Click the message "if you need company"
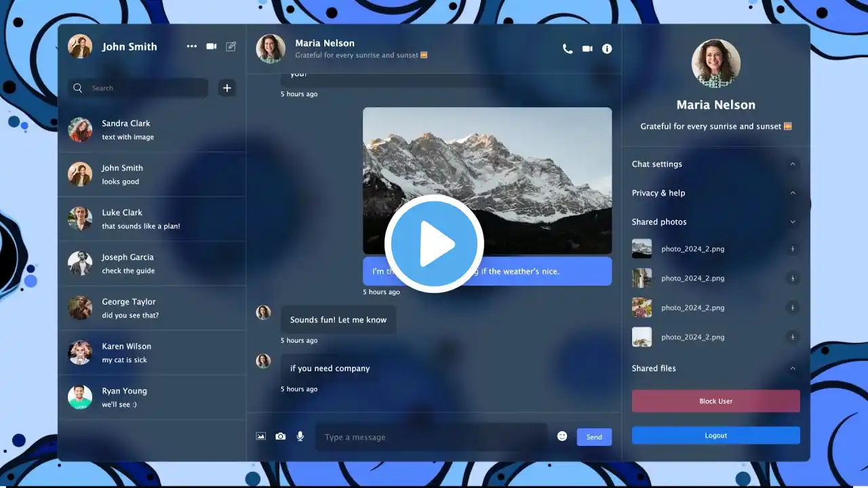Image resolution: width=868 pixels, height=488 pixels. click(330, 368)
